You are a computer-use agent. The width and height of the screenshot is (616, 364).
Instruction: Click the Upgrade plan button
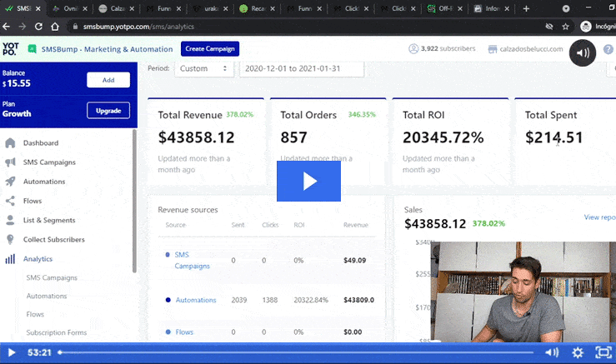click(108, 110)
